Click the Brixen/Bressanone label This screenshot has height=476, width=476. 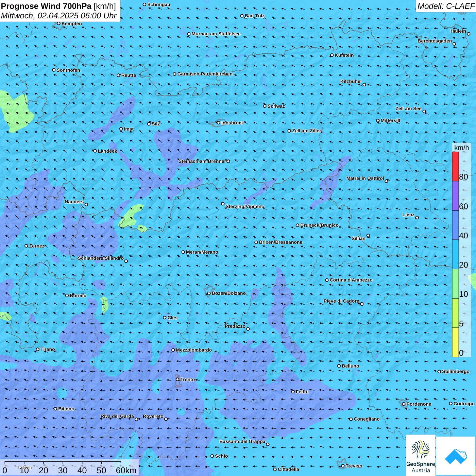coord(280,242)
